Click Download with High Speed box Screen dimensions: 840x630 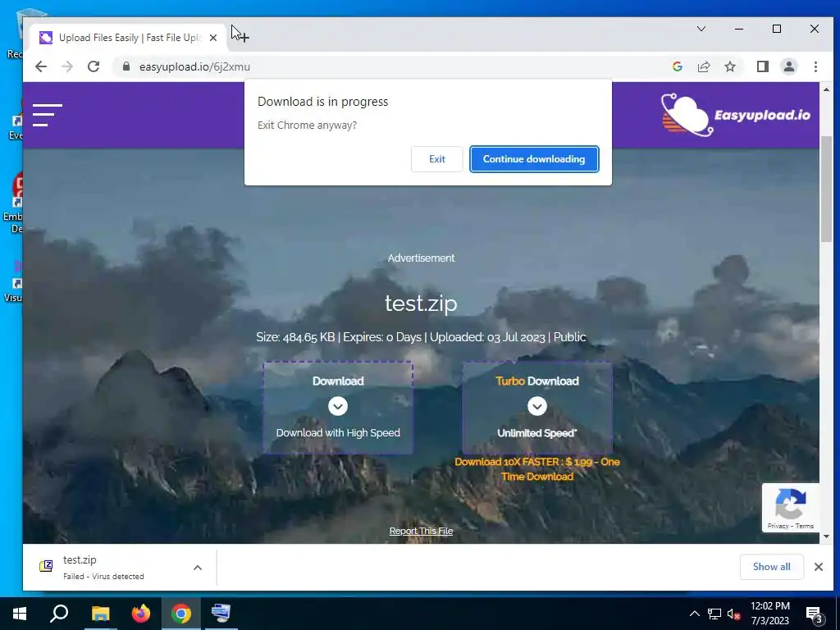[x=338, y=408]
